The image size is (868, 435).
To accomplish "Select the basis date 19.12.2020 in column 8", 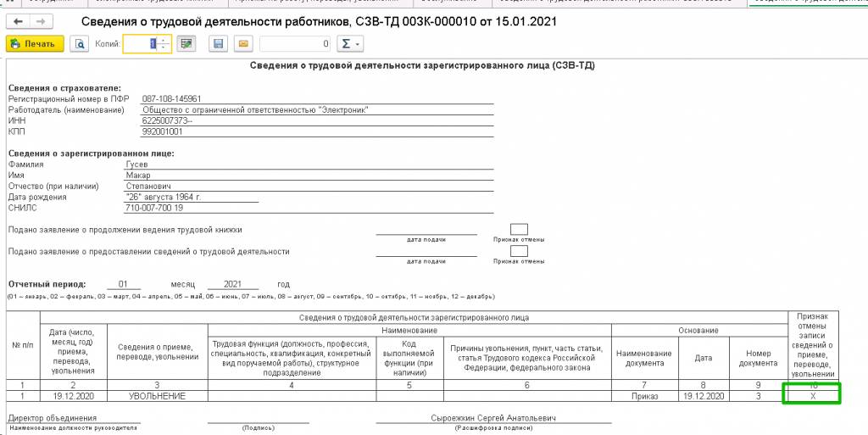I will (703, 396).
